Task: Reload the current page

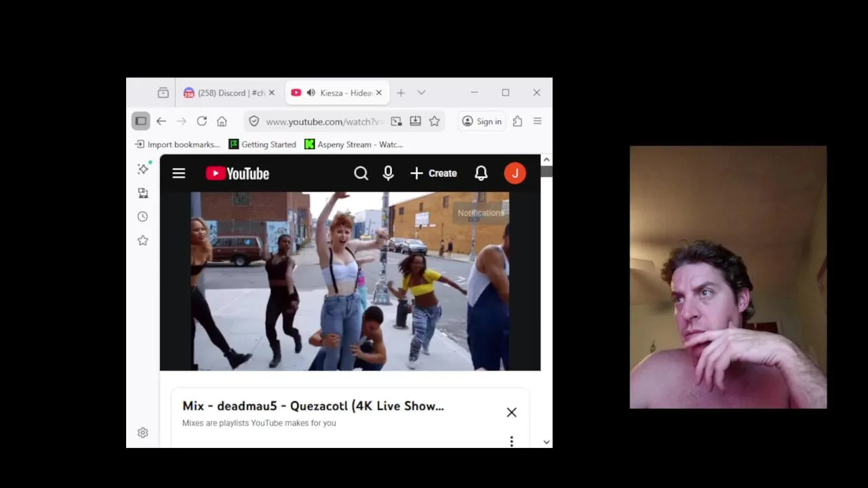Action: point(201,121)
